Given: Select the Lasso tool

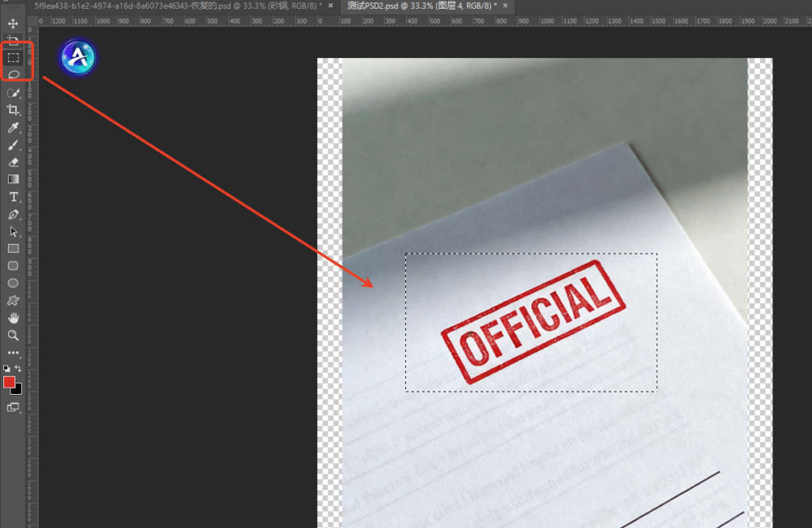Looking at the screenshot, I should coord(13,75).
